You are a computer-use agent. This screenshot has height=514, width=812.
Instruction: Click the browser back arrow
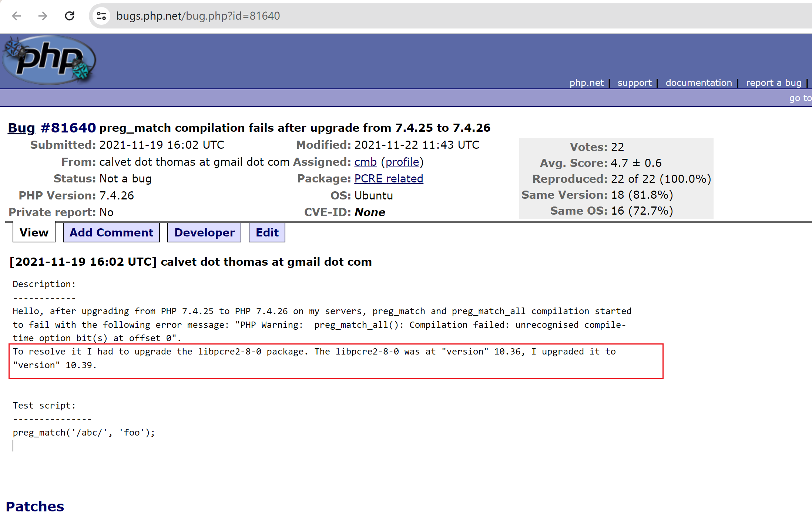click(17, 16)
